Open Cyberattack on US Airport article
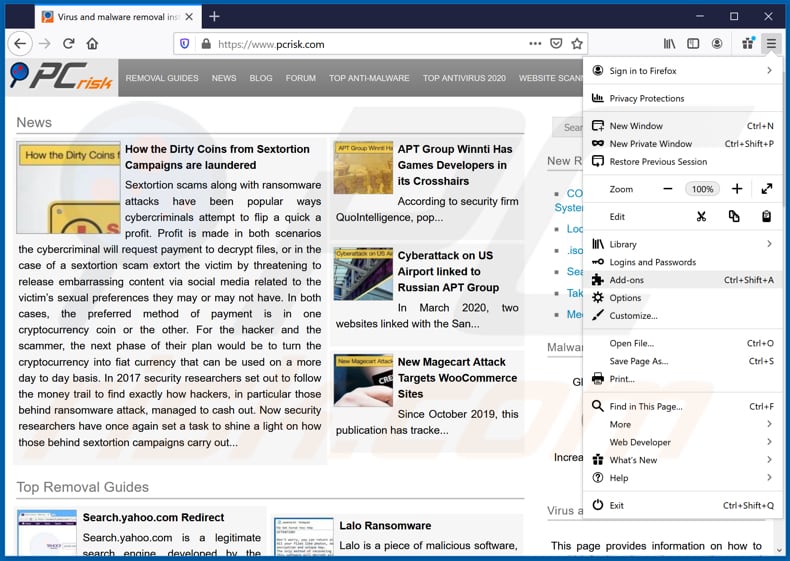This screenshot has width=790, height=561. click(447, 271)
